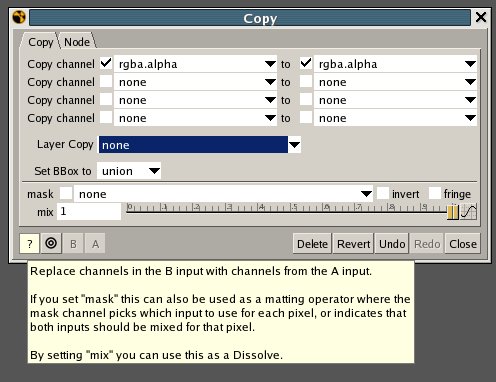The width and height of the screenshot is (496, 382).
Task: Open first destination rgba.alpha dropdown
Action: click(x=395, y=64)
